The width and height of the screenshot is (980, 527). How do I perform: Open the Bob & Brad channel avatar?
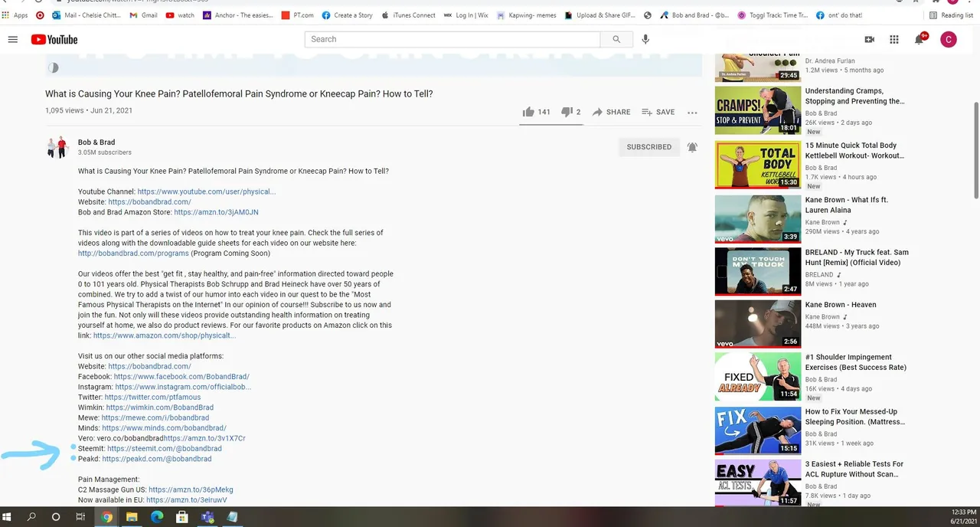[x=58, y=147]
